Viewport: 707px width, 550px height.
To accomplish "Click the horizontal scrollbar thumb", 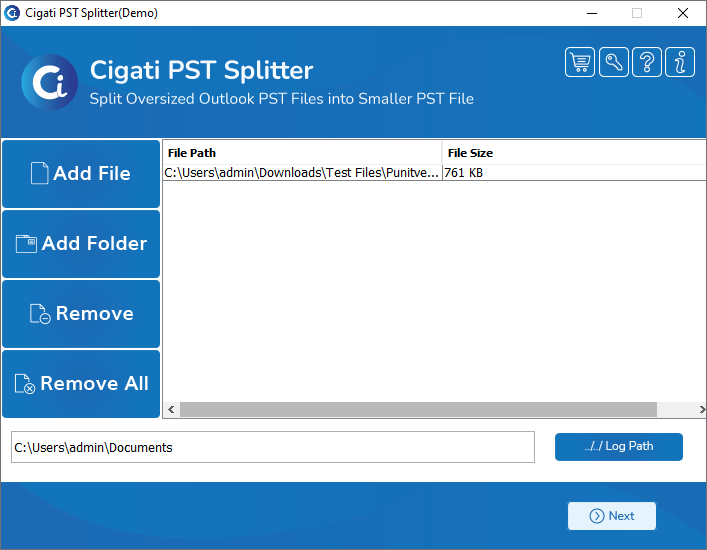I will (x=418, y=409).
